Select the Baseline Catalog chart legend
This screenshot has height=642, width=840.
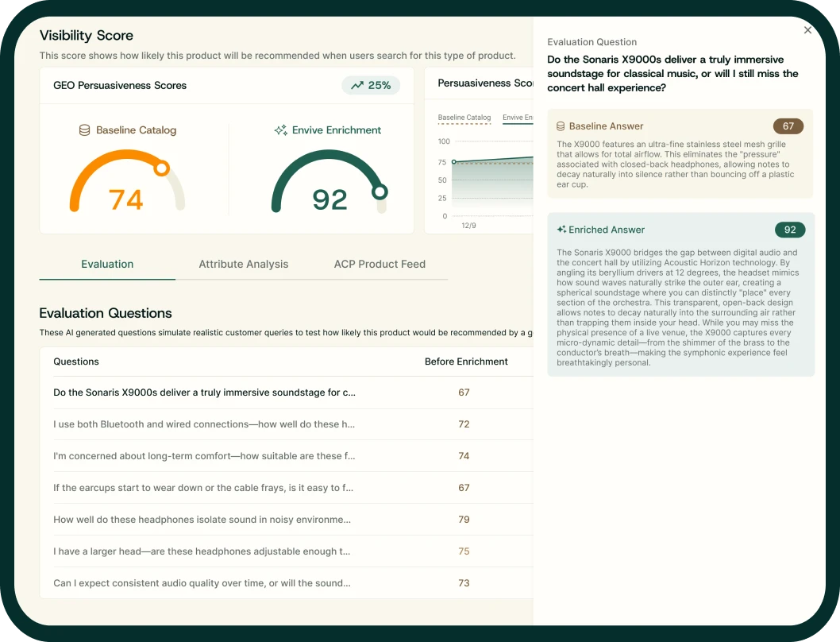[x=464, y=118]
